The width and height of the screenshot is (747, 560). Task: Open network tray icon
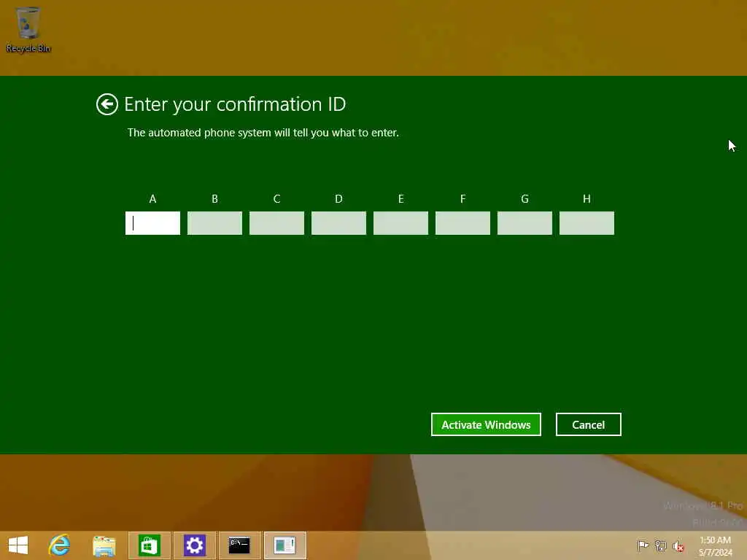tap(660, 545)
